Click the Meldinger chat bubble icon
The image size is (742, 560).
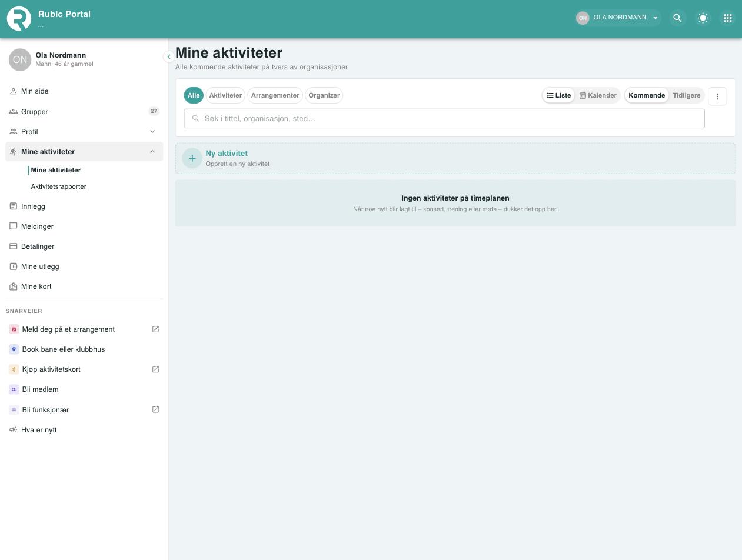point(14,226)
